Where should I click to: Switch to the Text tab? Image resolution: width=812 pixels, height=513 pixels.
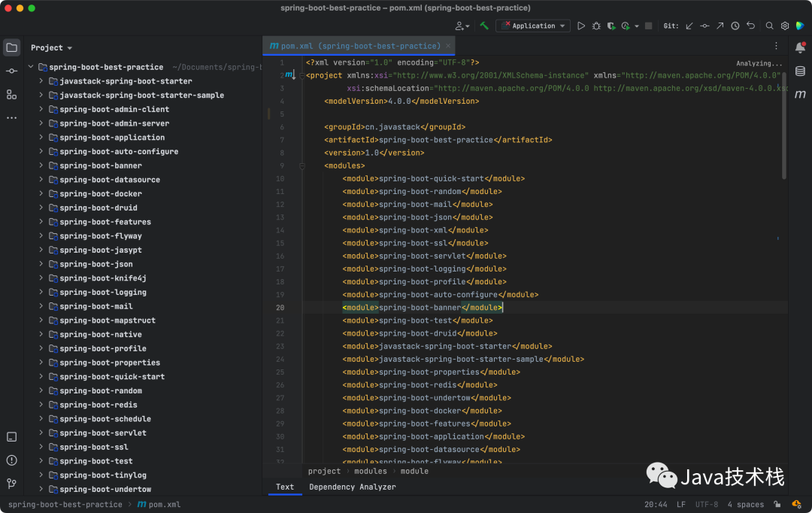285,487
